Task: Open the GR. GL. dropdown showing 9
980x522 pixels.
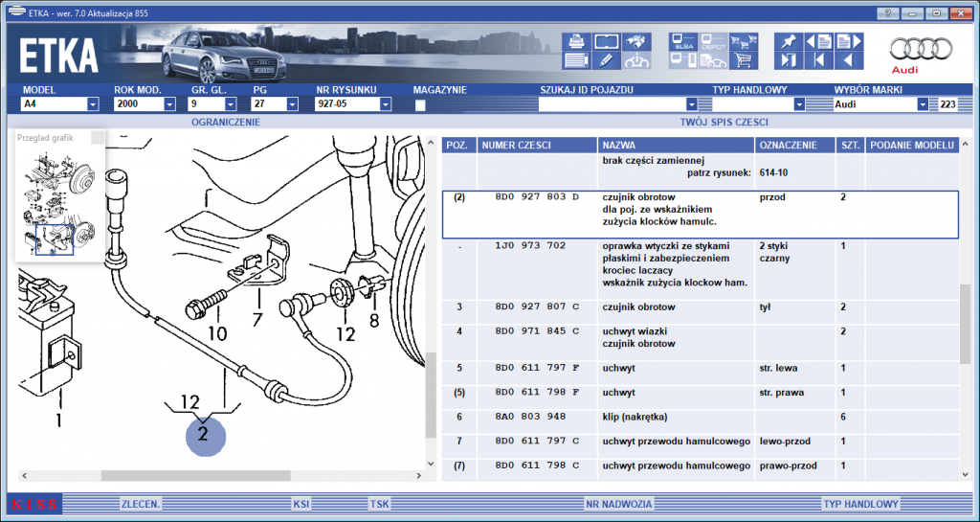Action: click(x=231, y=104)
